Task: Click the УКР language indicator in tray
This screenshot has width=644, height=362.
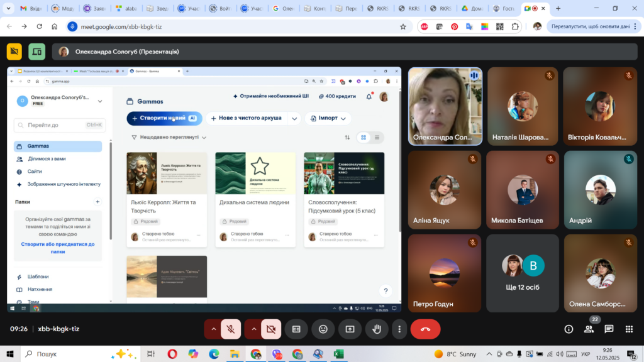Action: pyautogui.click(x=586, y=354)
